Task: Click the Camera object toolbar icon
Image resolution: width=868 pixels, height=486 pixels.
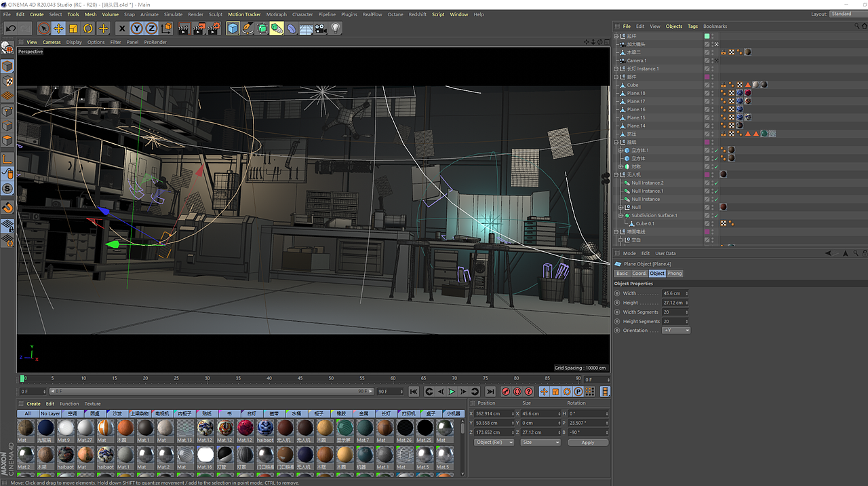Action: coord(321,29)
